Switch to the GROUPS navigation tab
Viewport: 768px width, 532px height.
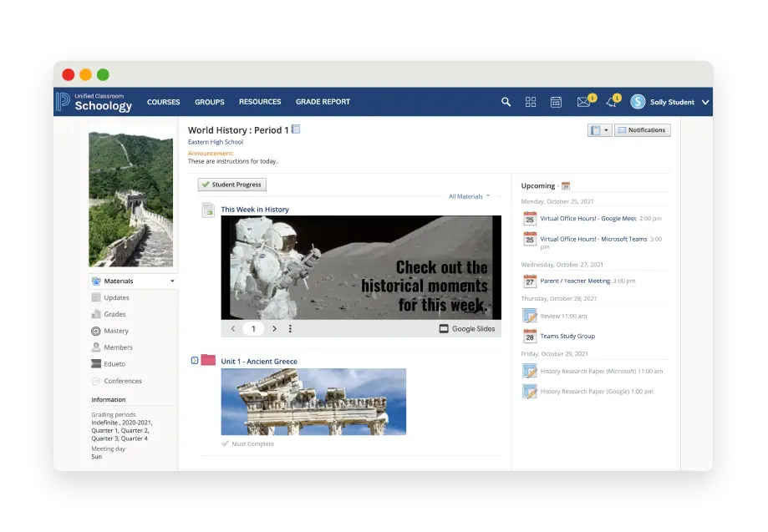click(x=209, y=101)
